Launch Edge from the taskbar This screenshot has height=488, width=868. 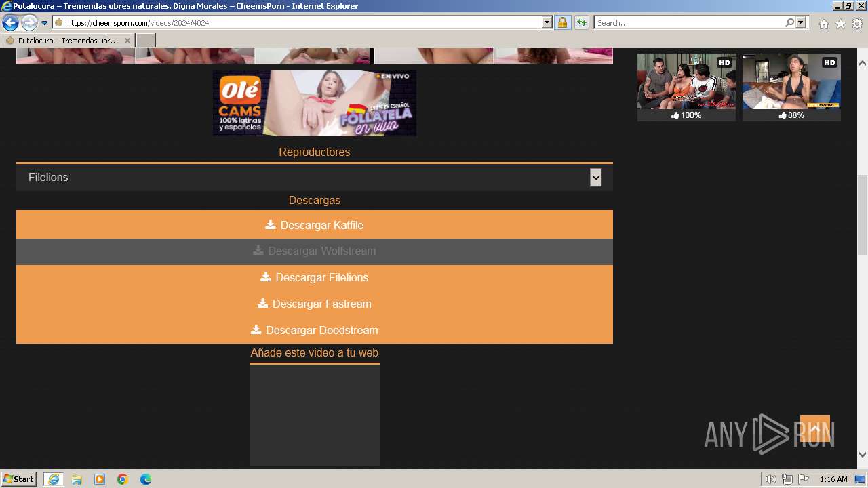pyautogui.click(x=146, y=479)
